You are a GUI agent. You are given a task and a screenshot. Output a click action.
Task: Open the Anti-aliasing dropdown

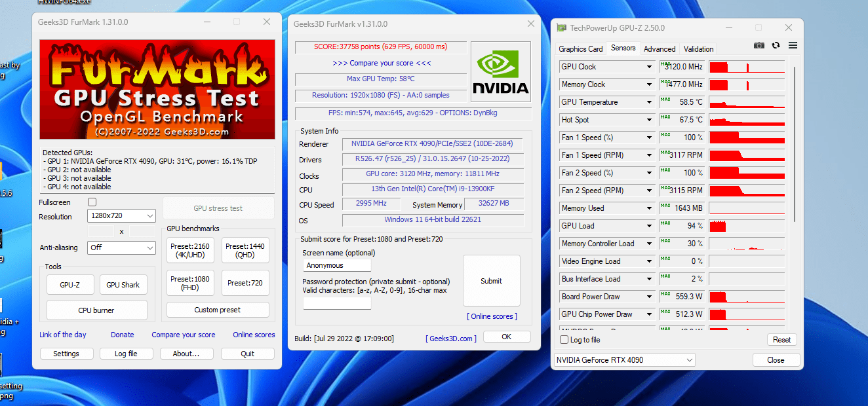click(x=121, y=248)
